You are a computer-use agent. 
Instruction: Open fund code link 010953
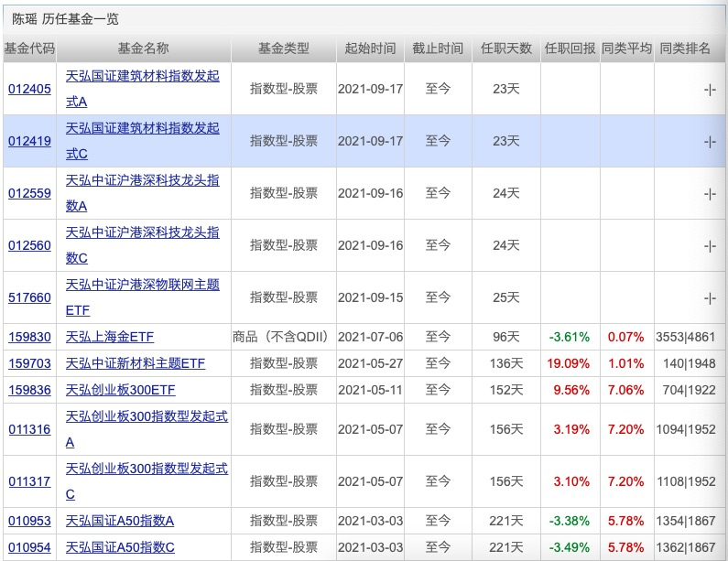[29, 521]
